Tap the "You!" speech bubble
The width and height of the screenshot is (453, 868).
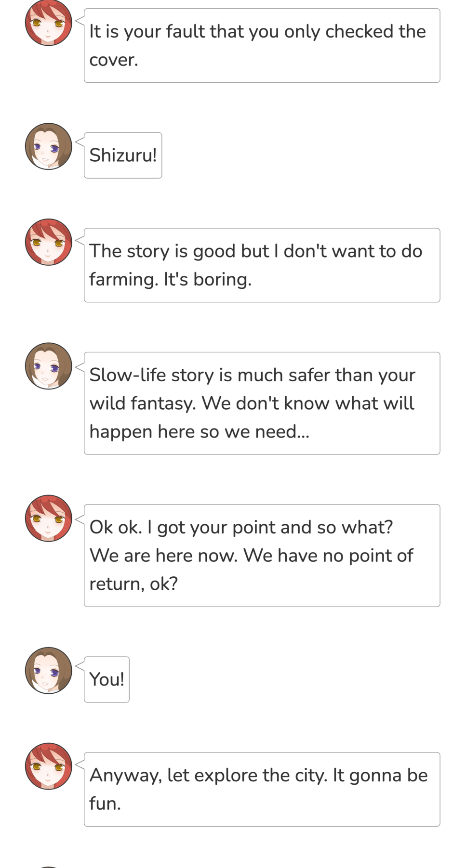pyautogui.click(x=107, y=679)
